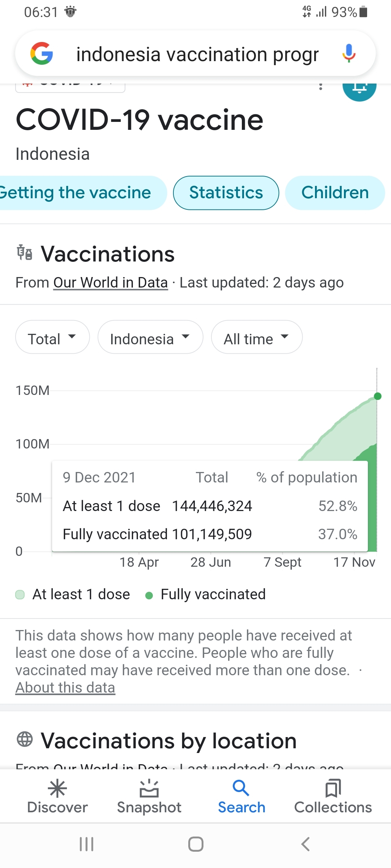Tap the Google logo icon
Screen dimensions: 391x868
click(x=42, y=54)
